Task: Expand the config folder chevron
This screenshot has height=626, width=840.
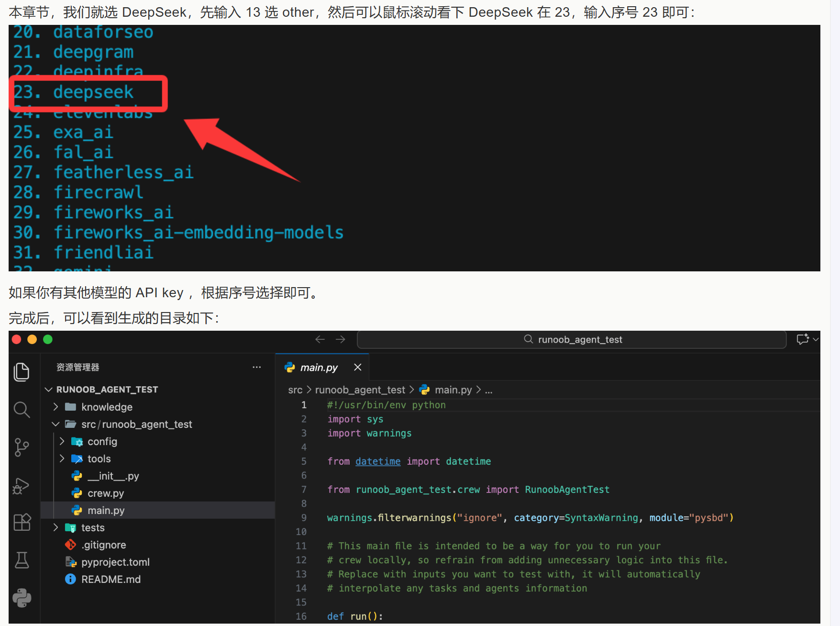Action: point(62,441)
